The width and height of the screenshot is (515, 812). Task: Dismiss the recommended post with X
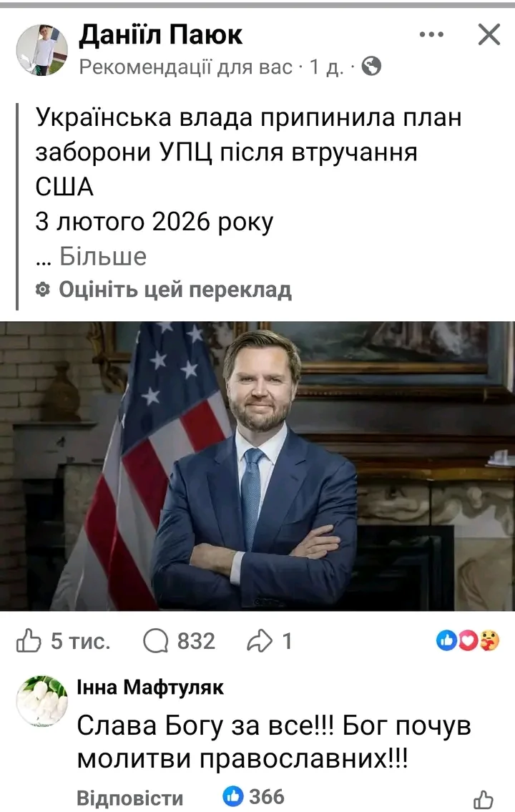coord(489,34)
